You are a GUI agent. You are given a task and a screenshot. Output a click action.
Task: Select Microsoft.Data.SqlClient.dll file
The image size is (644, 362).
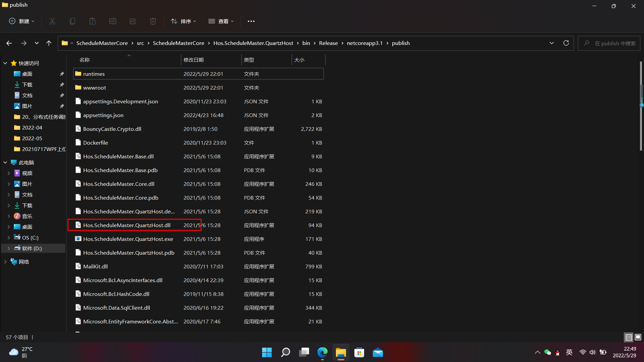198,308
